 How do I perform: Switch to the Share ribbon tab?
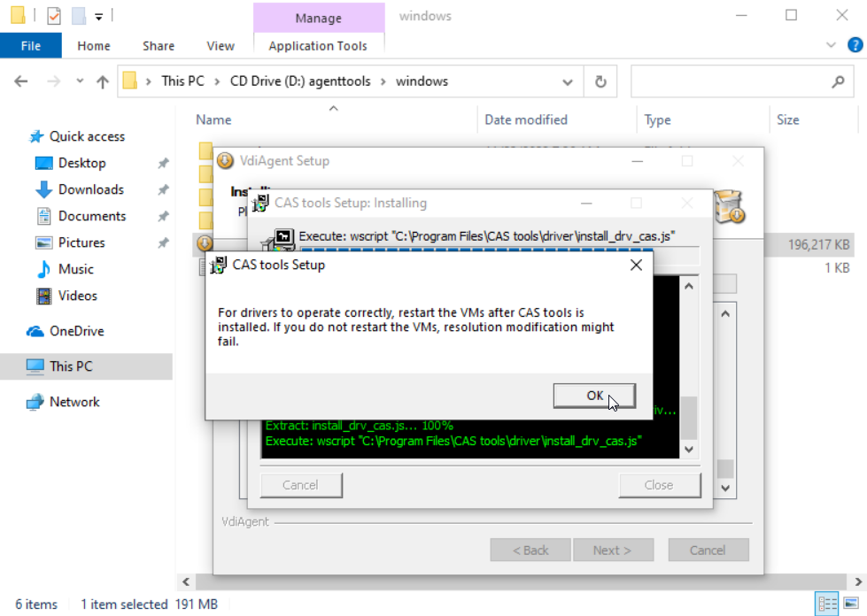tap(159, 46)
